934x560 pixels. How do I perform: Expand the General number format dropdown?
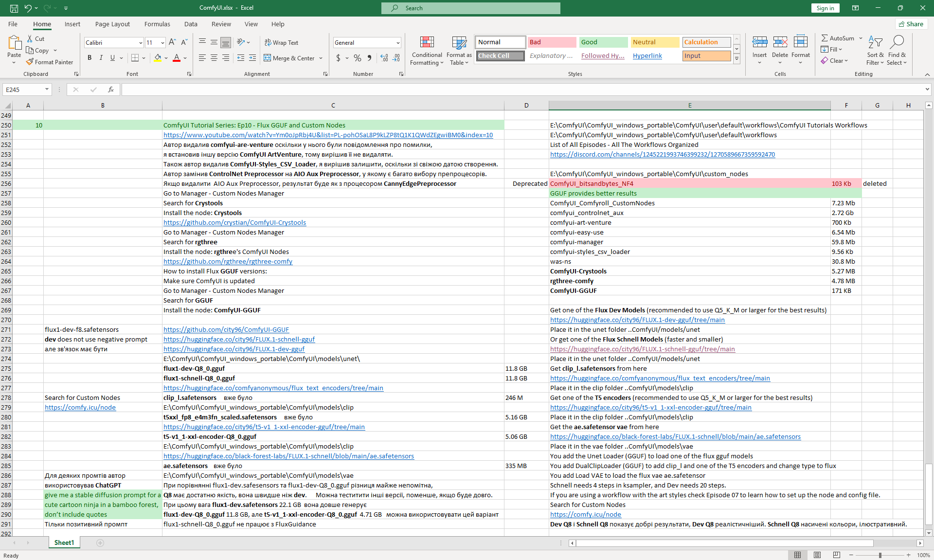[x=398, y=43]
